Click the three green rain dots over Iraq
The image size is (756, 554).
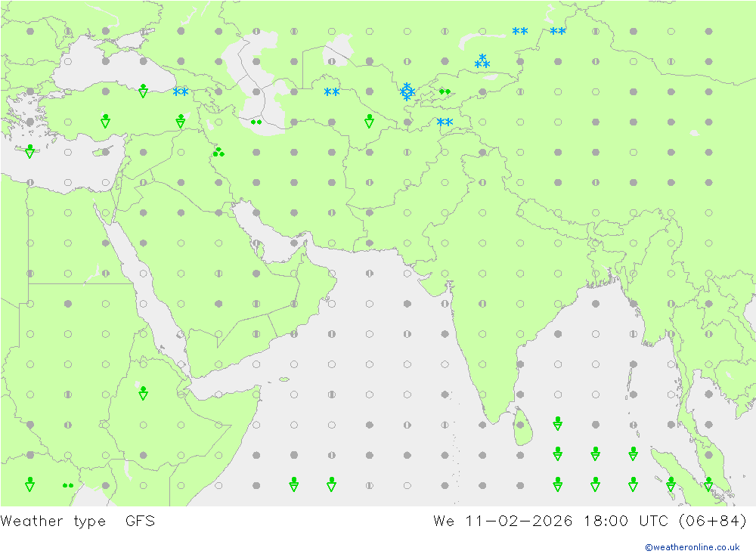click(218, 153)
